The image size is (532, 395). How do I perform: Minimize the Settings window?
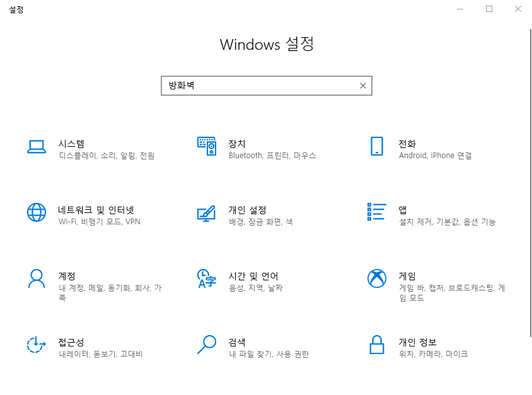pos(460,9)
